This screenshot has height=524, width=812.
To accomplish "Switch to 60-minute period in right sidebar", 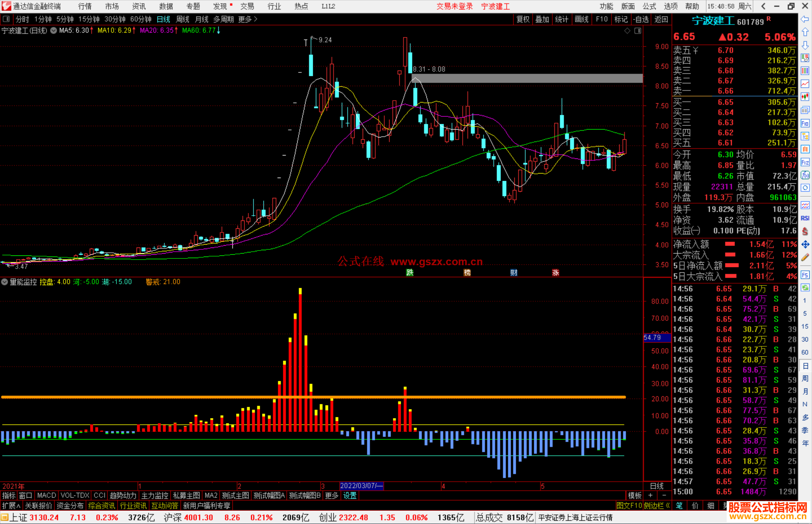I will [x=805, y=352].
